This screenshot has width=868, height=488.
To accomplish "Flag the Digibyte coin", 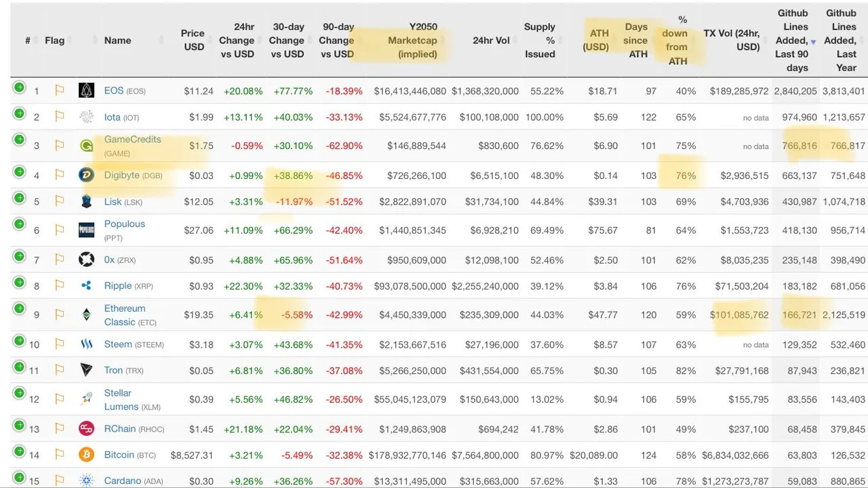I will coord(59,176).
